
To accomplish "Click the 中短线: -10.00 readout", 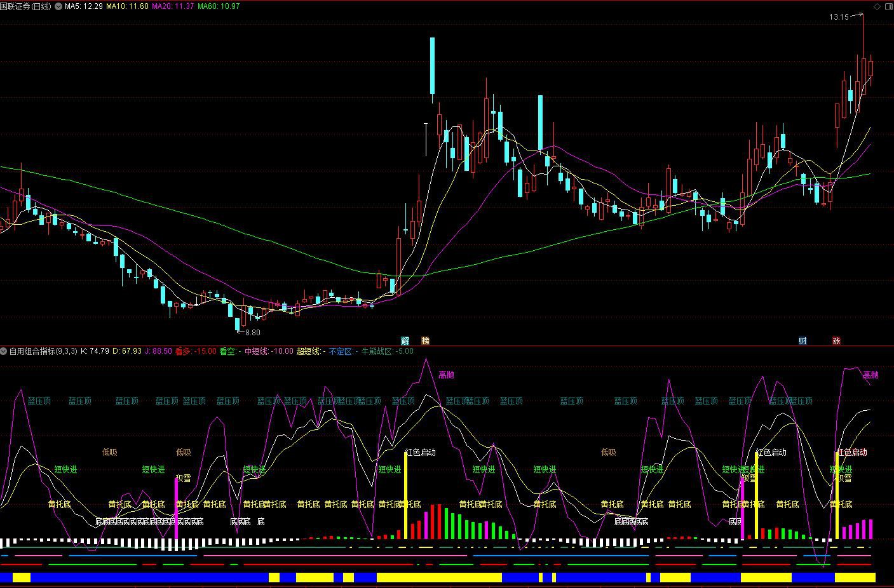I will (269, 351).
